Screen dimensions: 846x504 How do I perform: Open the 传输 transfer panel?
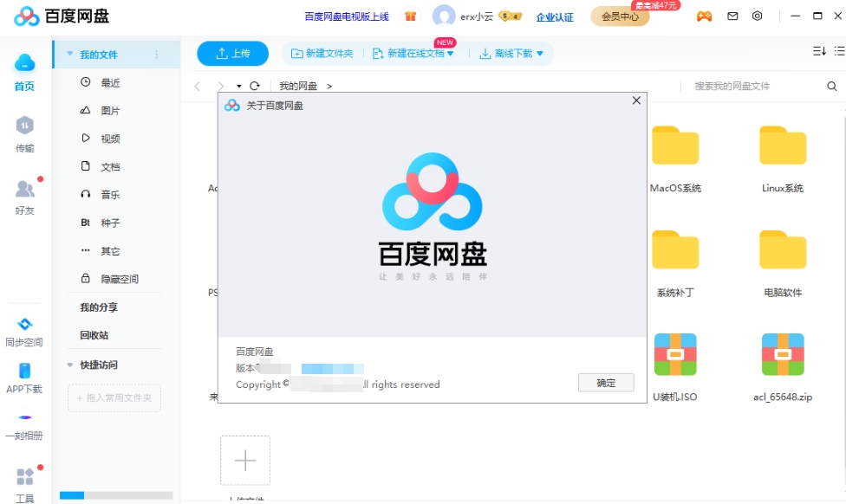(x=24, y=126)
